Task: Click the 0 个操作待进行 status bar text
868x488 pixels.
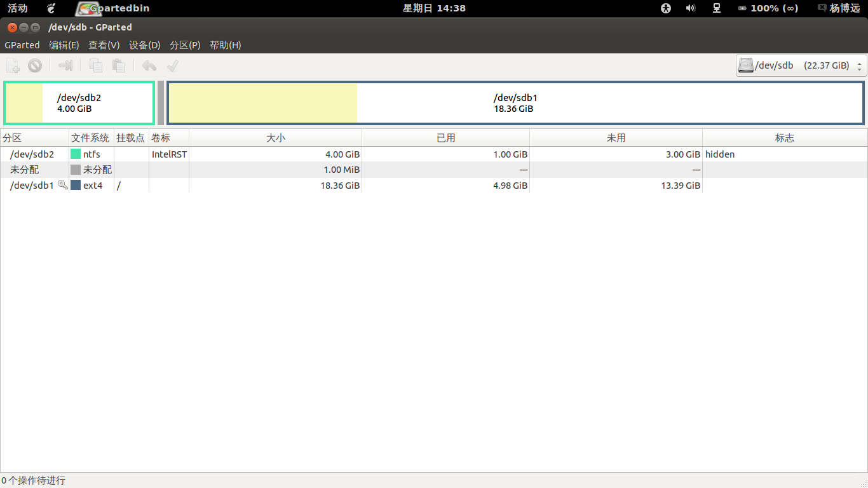Action: tap(33, 480)
